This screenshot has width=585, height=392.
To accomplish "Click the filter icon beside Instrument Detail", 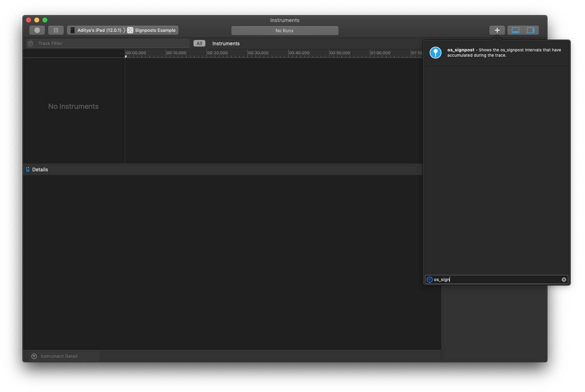I will (x=34, y=356).
